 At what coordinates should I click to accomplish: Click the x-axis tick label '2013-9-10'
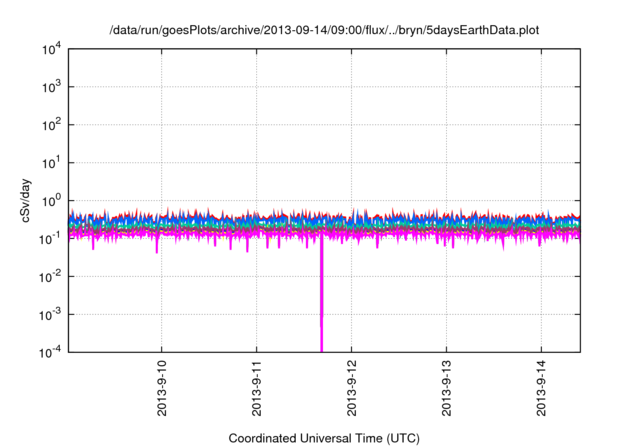162,388
